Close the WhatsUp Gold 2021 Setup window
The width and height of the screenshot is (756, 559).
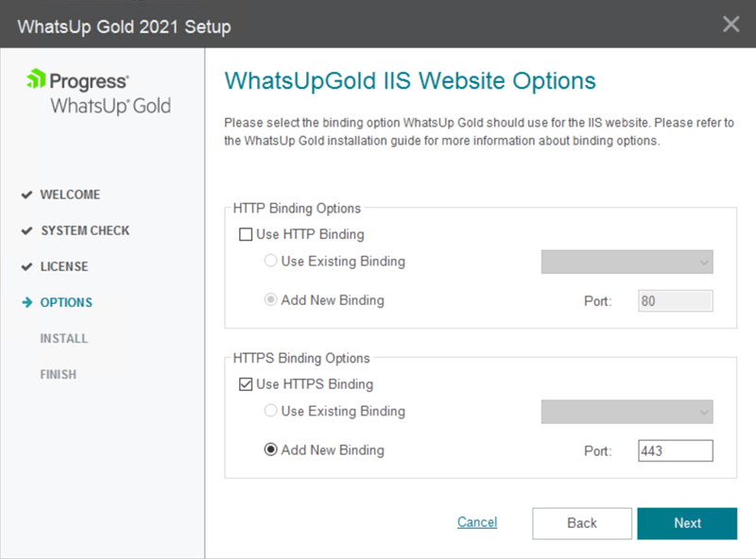pyautogui.click(x=730, y=24)
